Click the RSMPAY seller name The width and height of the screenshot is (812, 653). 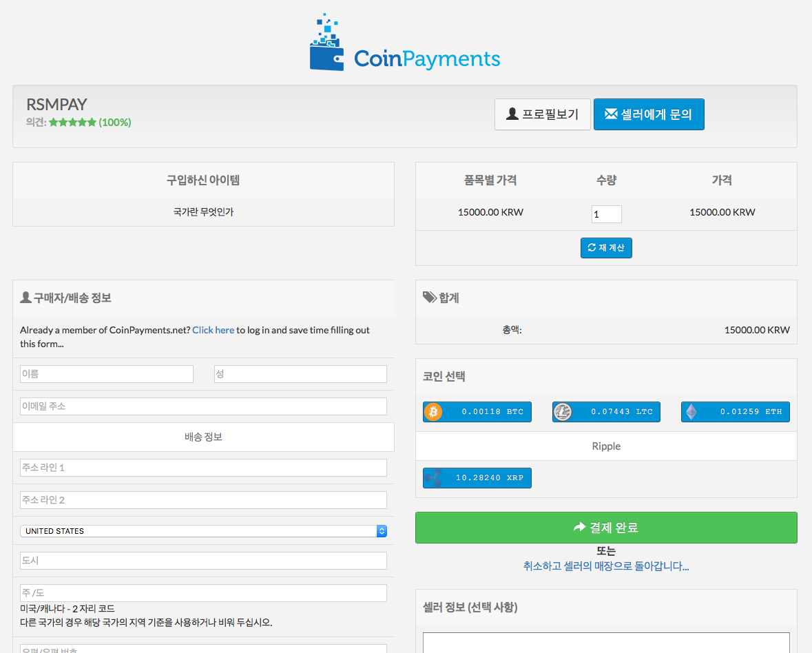(56, 105)
